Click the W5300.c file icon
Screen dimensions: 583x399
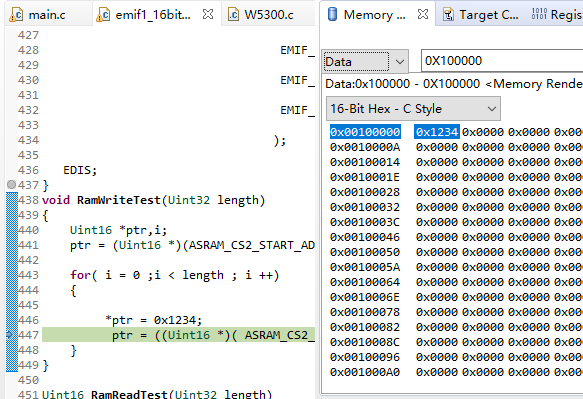233,15
